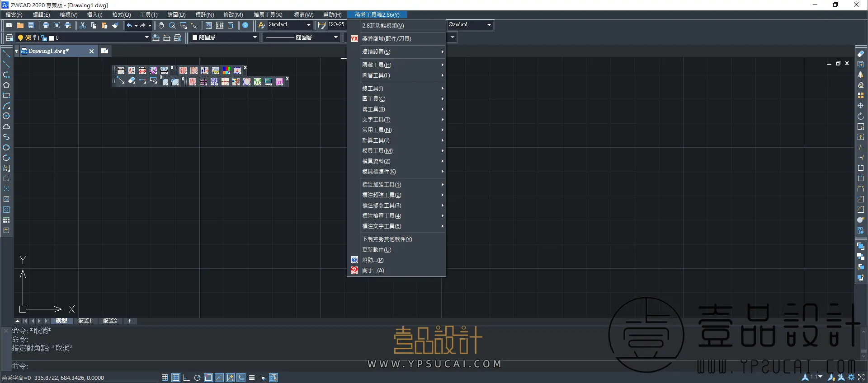Click the colored squares icon in floating toolbar
This screenshot has height=383, width=868.
(x=226, y=70)
